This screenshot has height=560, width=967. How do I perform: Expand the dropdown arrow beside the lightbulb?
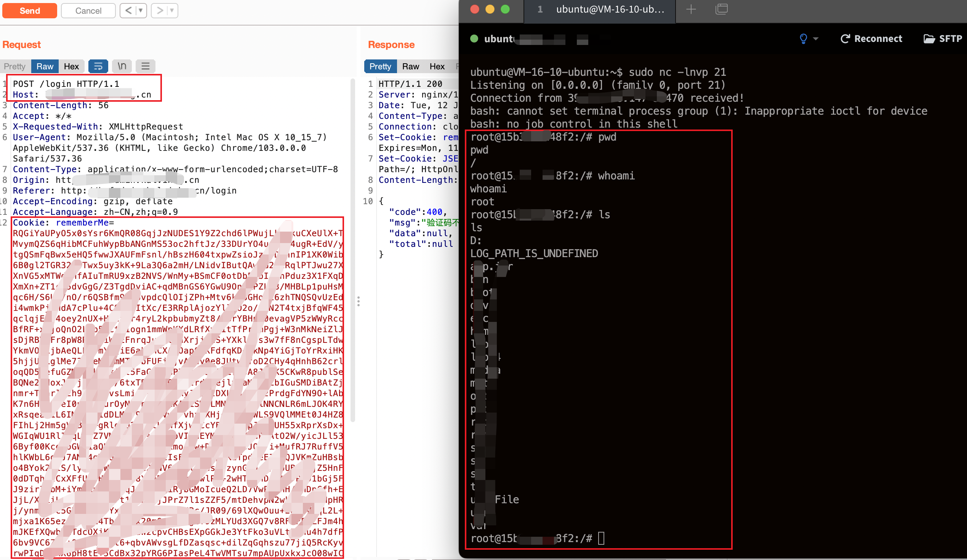[x=816, y=39]
